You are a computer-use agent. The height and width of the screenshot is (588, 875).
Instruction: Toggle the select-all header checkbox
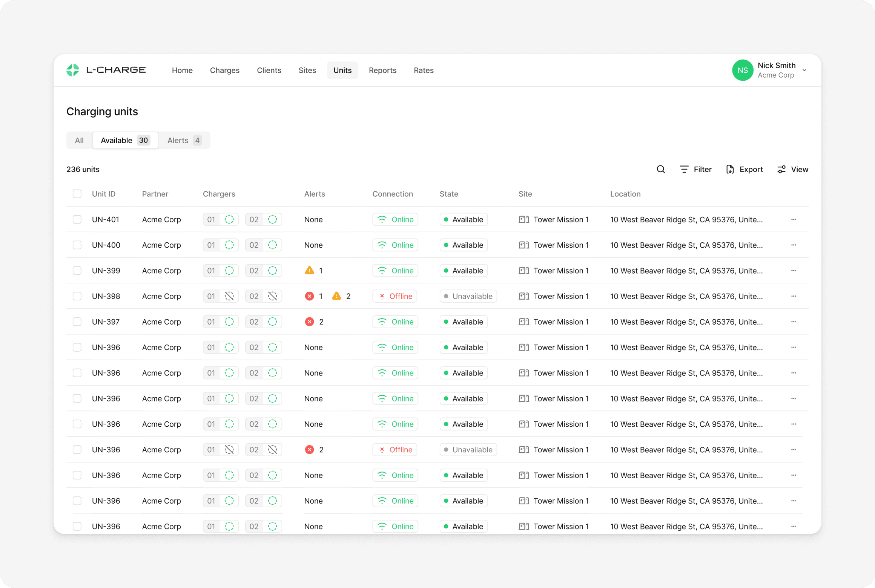(77, 194)
